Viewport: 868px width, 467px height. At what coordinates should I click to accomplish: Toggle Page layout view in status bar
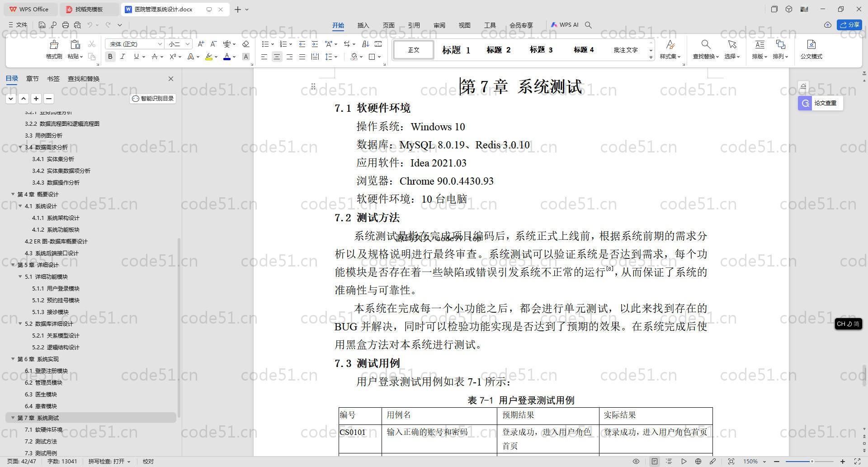pos(655,461)
